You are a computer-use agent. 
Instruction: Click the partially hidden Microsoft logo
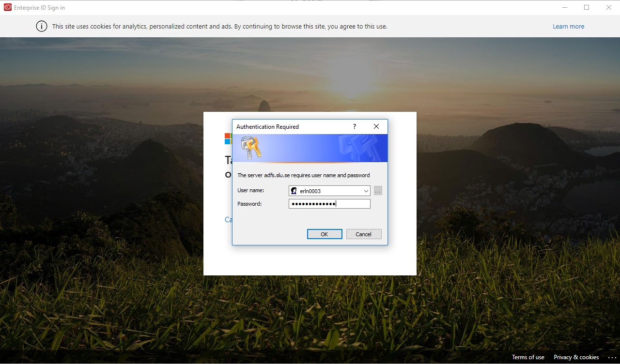[x=228, y=139]
